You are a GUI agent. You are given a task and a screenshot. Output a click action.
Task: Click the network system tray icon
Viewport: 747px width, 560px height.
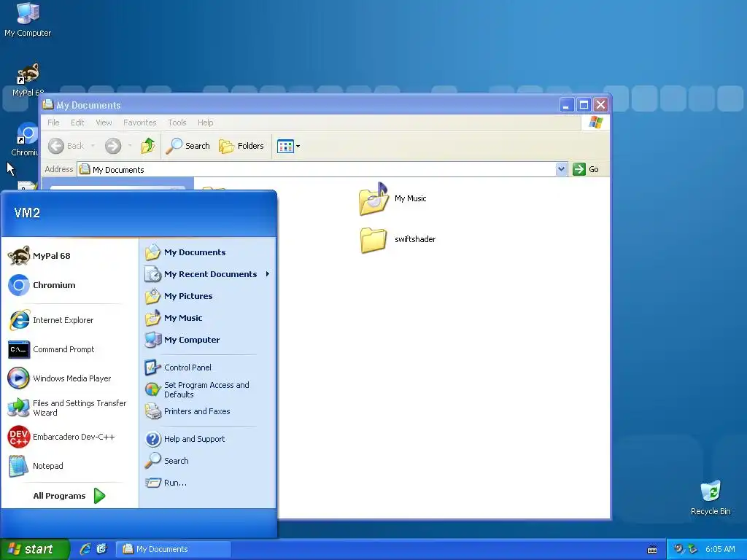click(x=692, y=549)
